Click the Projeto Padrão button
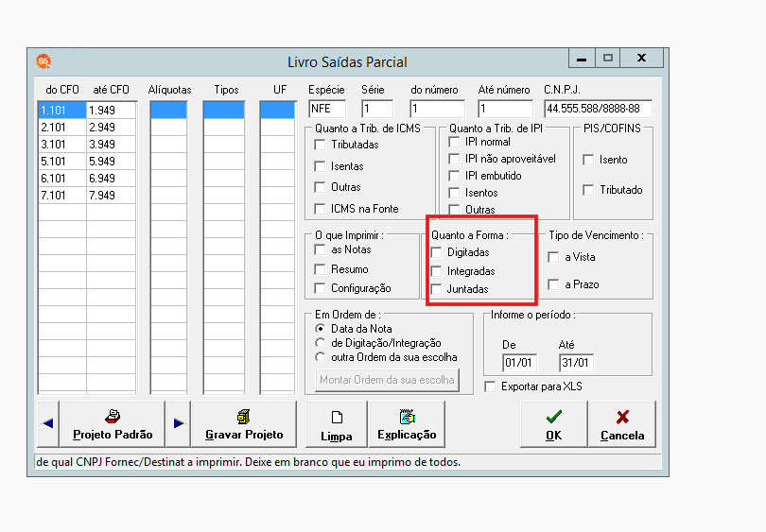The height and width of the screenshot is (532, 766). pos(113,424)
